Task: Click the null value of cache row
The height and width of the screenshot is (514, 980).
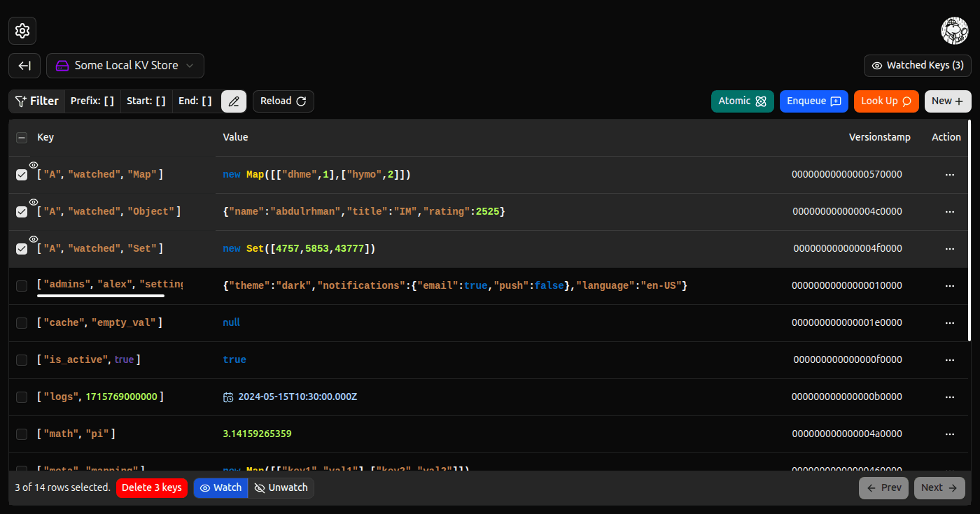Action: click(231, 323)
